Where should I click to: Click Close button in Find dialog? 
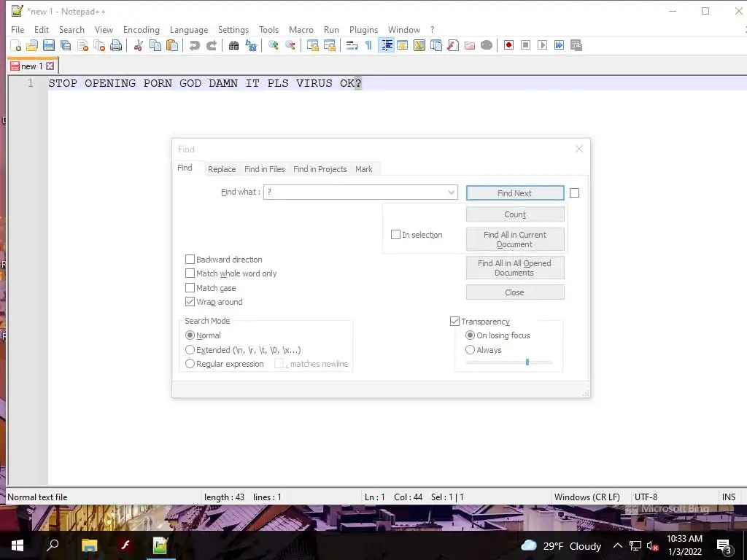click(515, 292)
